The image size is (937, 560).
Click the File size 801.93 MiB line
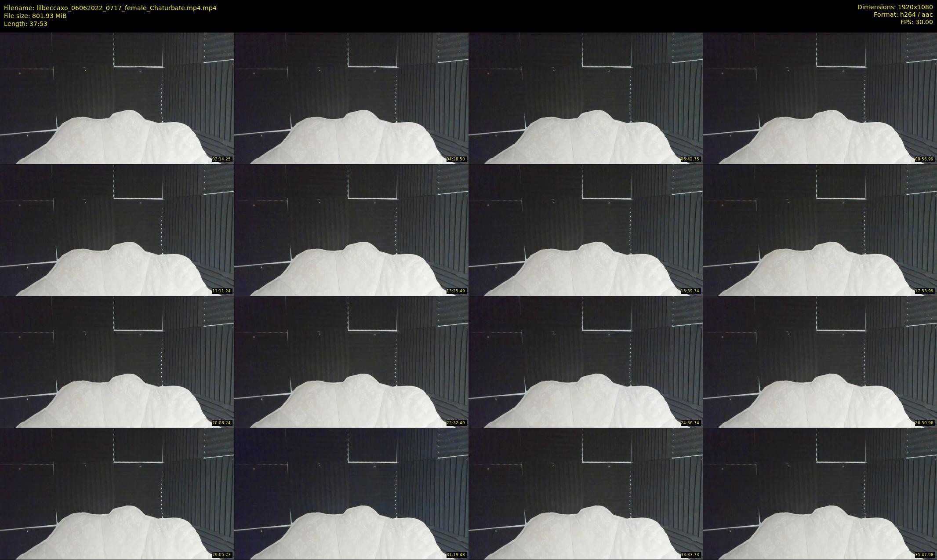(x=35, y=16)
